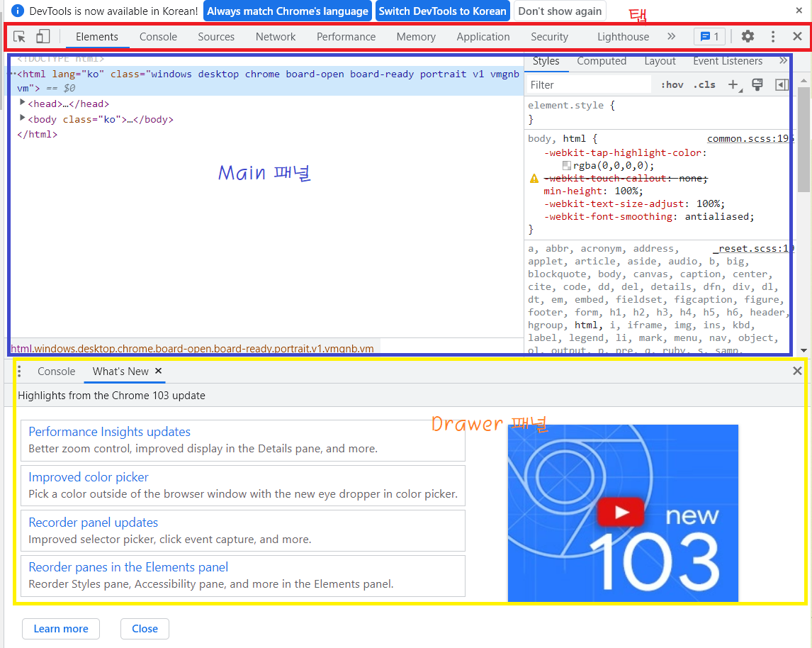Viewport: 812px width, 648px height.
Task: Click the Styles pane vertical scrollbar thumb
Action: click(803, 140)
